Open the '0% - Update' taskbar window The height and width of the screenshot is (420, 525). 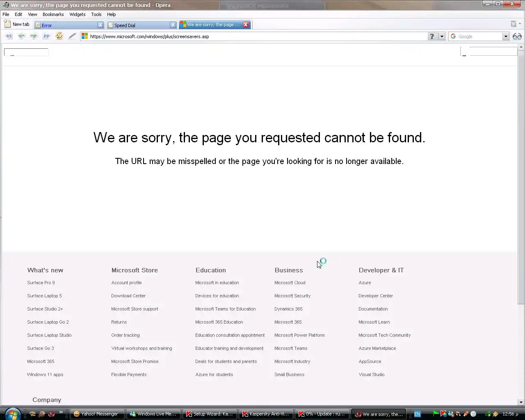click(x=322, y=414)
